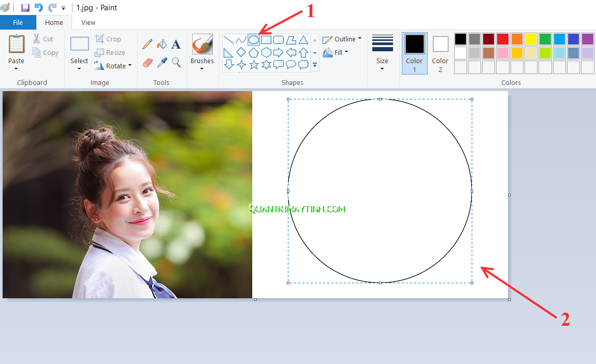Screen dimensions: 596x364
Task: Choose the Right arrow shape
Action: [279, 52]
